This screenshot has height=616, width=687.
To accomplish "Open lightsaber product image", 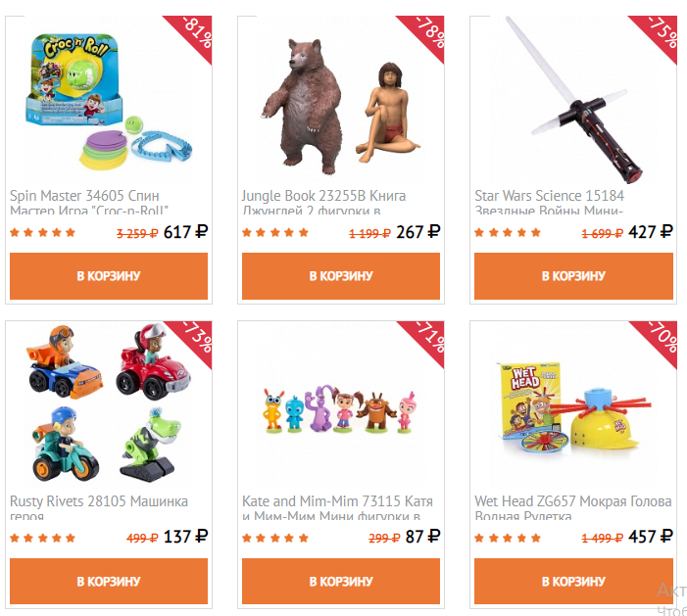I will click(573, 100).
